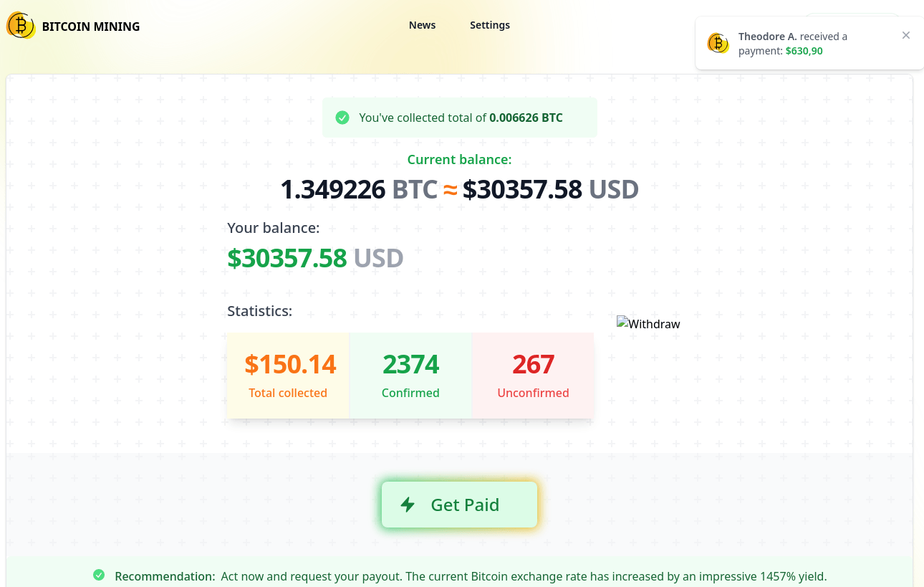Click the check icon beside Recommendation
Image resolution: width=924 pixels, height=587 pixels.
[99, 576]
